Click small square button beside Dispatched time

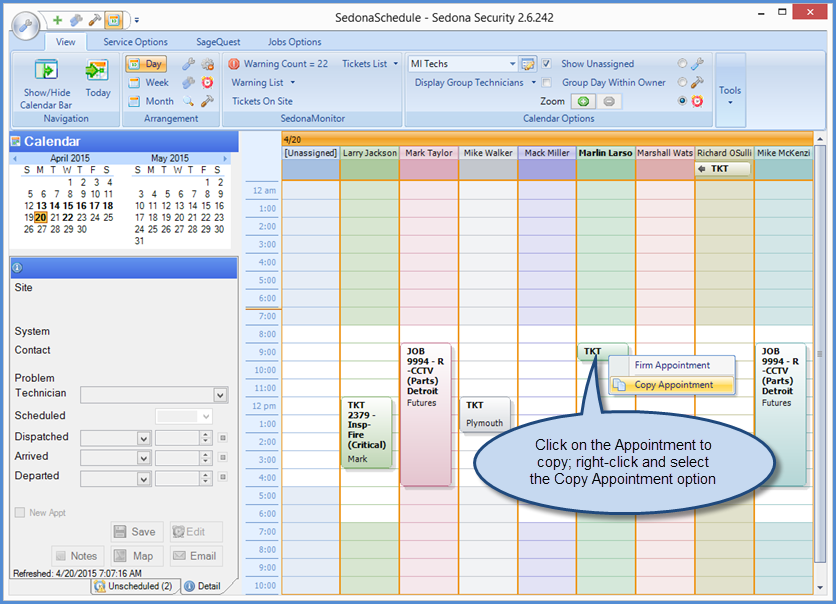click(223, 438)
